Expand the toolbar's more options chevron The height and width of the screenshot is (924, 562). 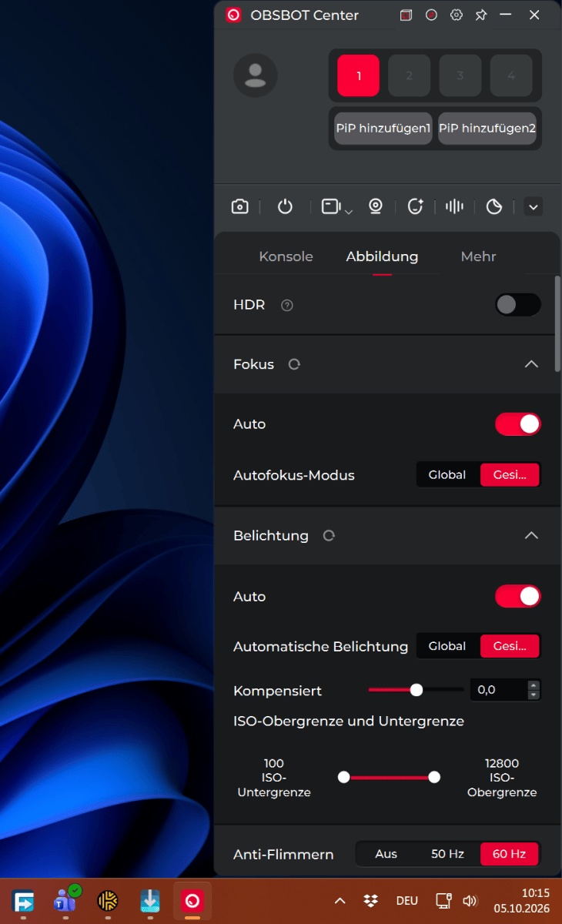click(534, 206)
